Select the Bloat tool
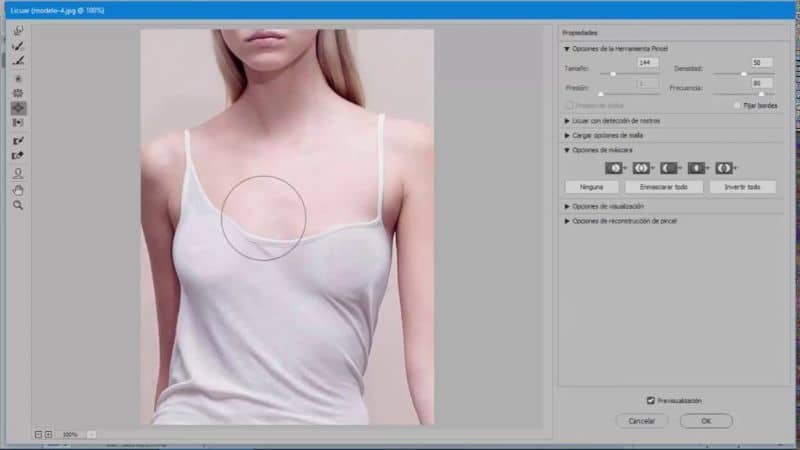 18,108
